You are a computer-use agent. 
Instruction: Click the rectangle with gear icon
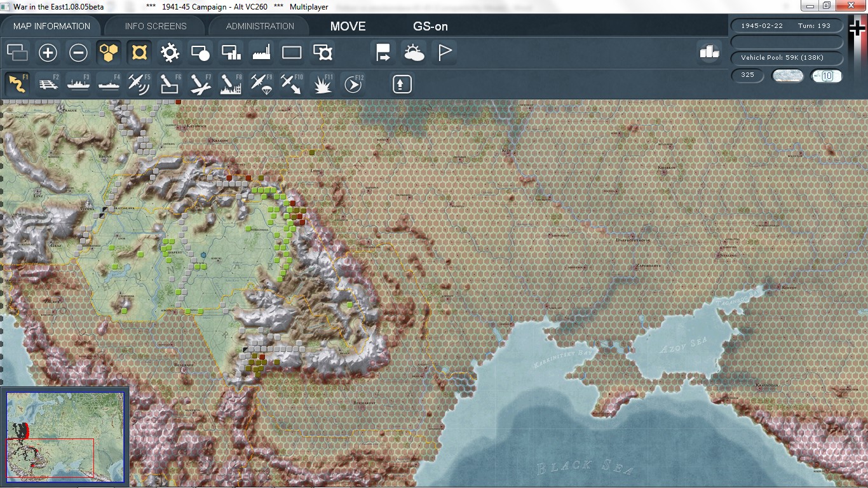pyautogui.click(x=323, y=52)
